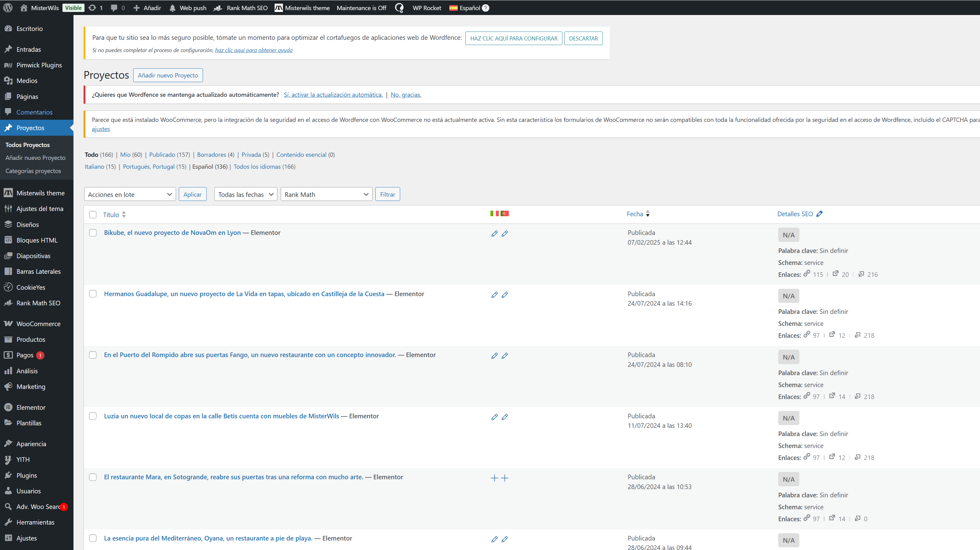
Task: Open the WordPress logo menu
Action: [x=8, y=8]
